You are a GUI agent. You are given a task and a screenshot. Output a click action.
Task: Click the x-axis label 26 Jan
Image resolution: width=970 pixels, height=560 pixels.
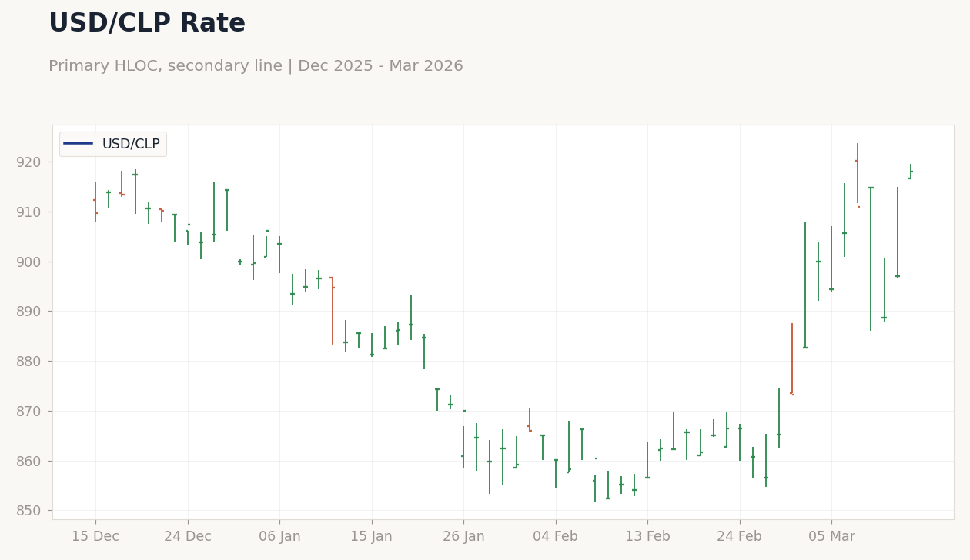click(463, 537)
